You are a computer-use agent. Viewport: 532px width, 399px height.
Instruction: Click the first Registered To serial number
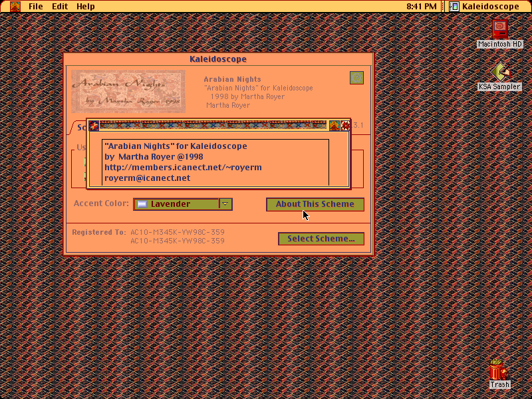[178, 232]
